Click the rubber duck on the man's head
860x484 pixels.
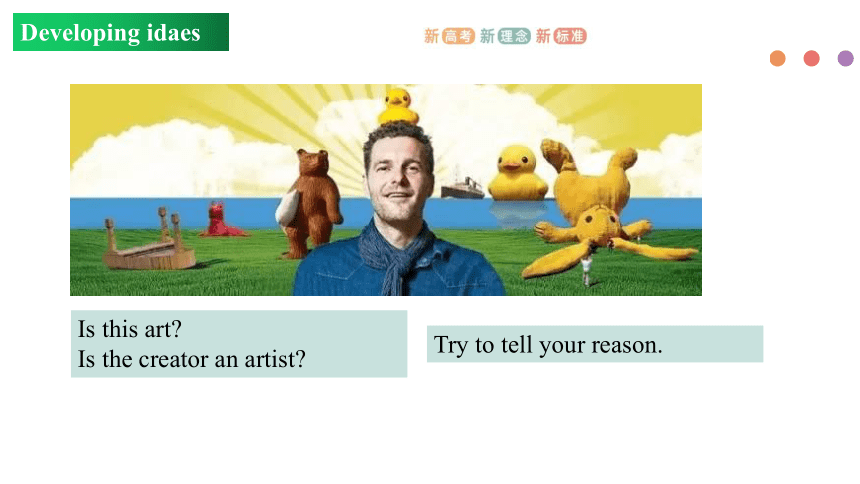tap(398, 106)
